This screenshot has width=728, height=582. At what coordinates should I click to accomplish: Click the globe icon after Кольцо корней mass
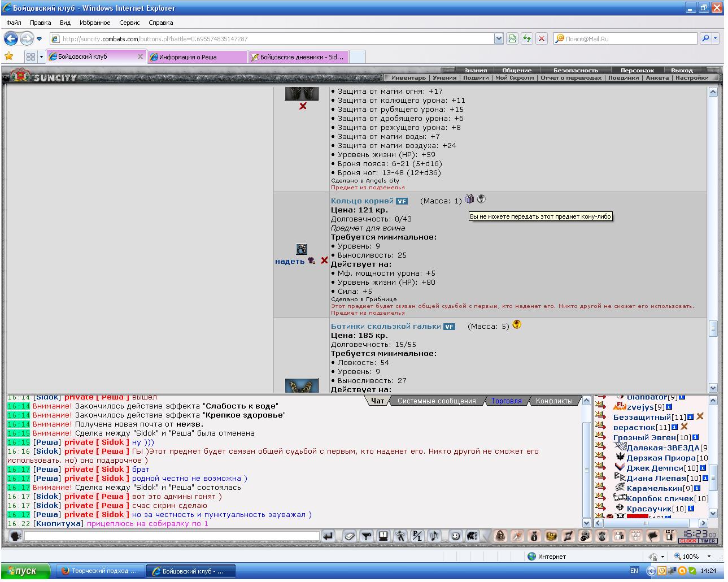pyautogui.click(x=481, y=199)
